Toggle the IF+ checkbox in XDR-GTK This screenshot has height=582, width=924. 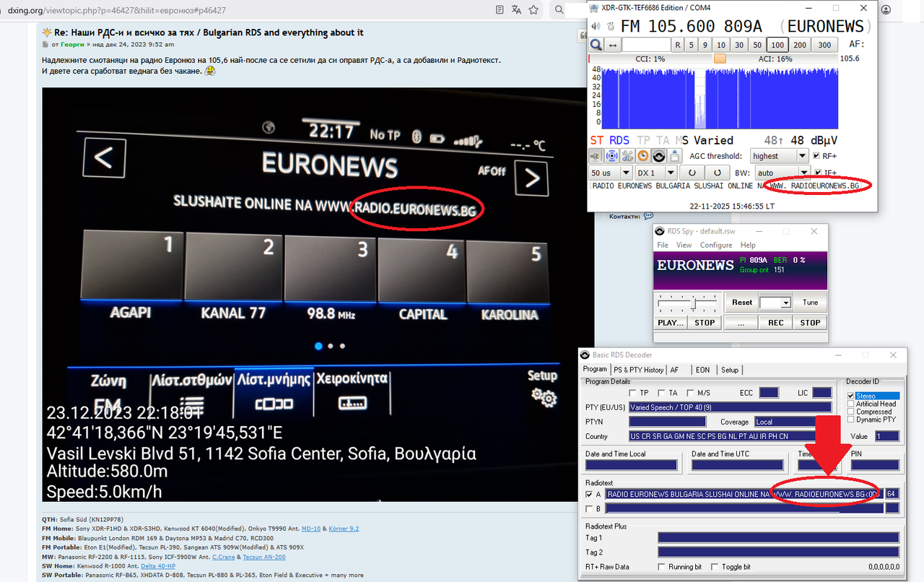pyautogui.click(x=816, y=173)
